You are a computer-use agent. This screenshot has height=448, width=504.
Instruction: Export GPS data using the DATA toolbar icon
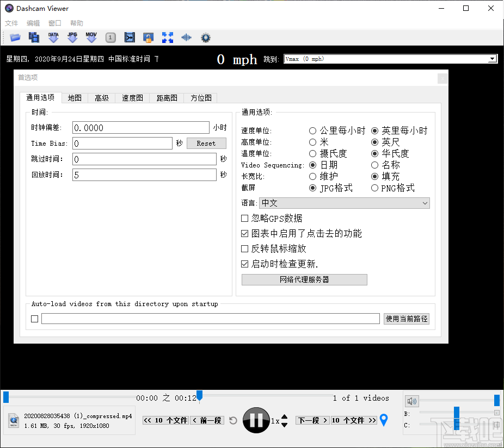coord(53,37)
